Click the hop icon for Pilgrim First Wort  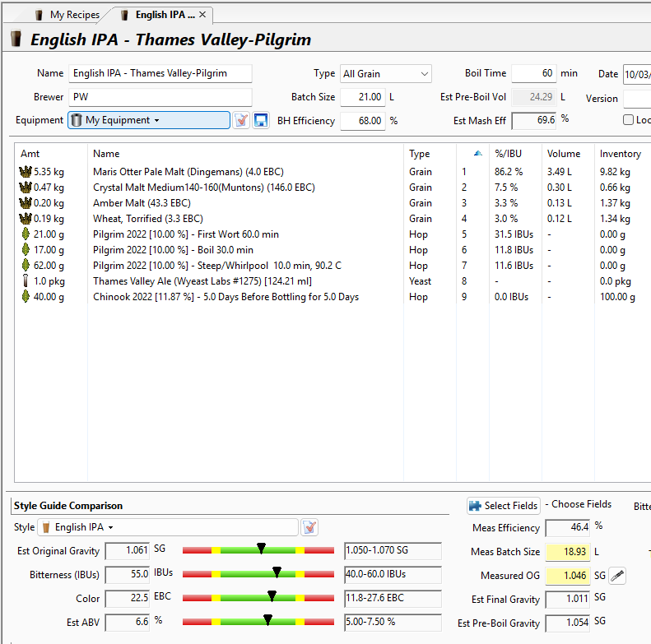tap(26, 234)
